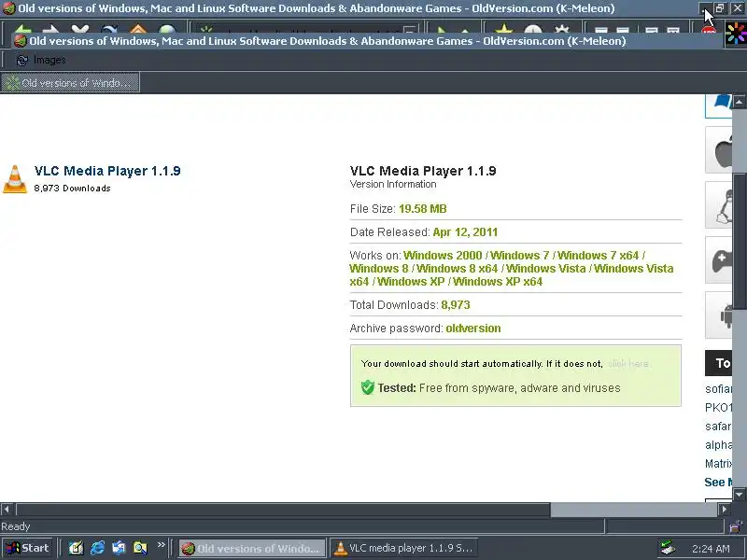Click the 'See M...' link in sidebar
Screen dimensions: 747x560
point(718,482)
